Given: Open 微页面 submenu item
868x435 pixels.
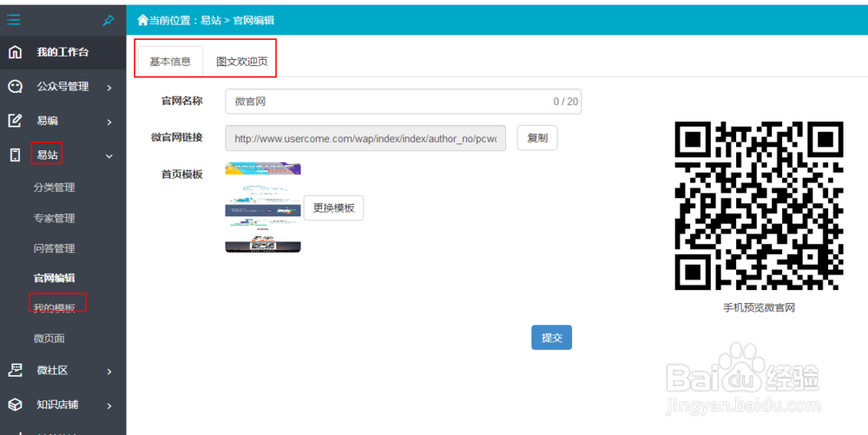Looking at the screenshot, I should (x=49, y=338).
